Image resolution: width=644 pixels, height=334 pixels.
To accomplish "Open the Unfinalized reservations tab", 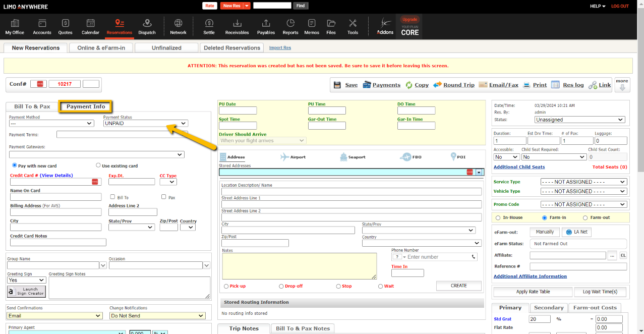I will coord(166,48).
